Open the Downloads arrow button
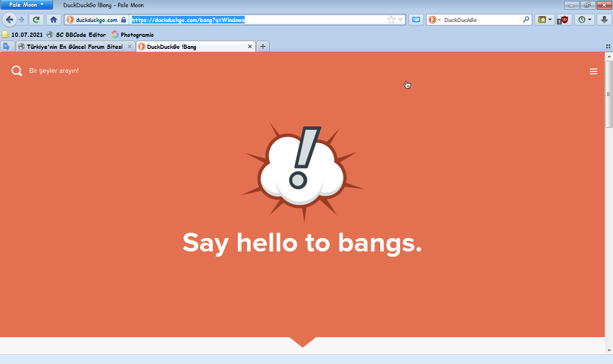613x364 pixels. (604, 20)
